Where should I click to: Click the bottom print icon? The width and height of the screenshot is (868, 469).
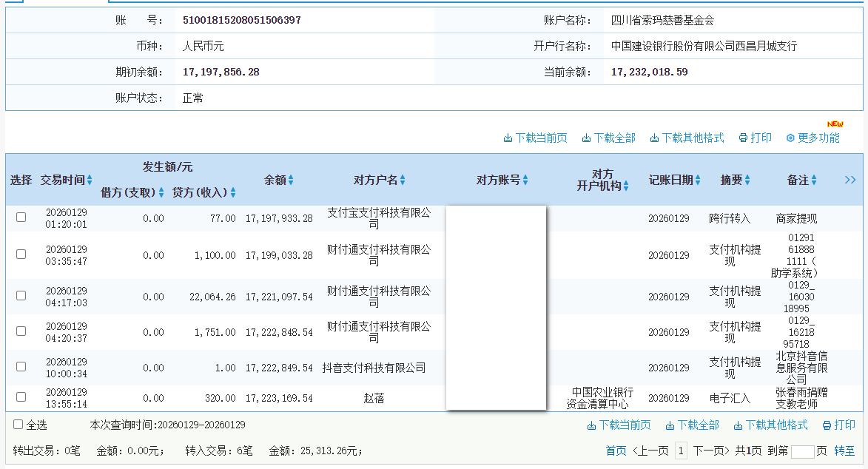click(827, 425)
